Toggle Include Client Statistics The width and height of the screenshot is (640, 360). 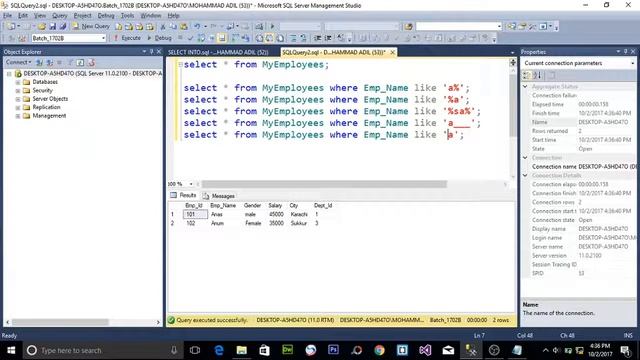click(x=245, y=38)
